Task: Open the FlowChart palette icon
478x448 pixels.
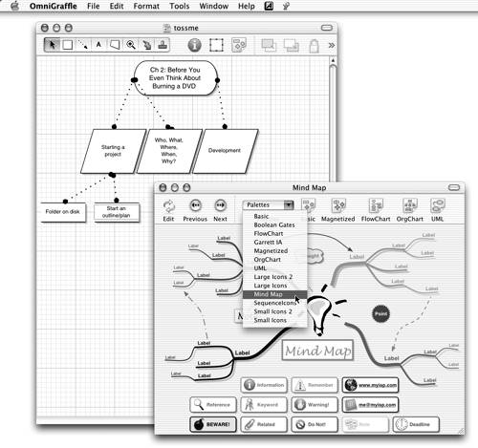Action: point(376,210)
